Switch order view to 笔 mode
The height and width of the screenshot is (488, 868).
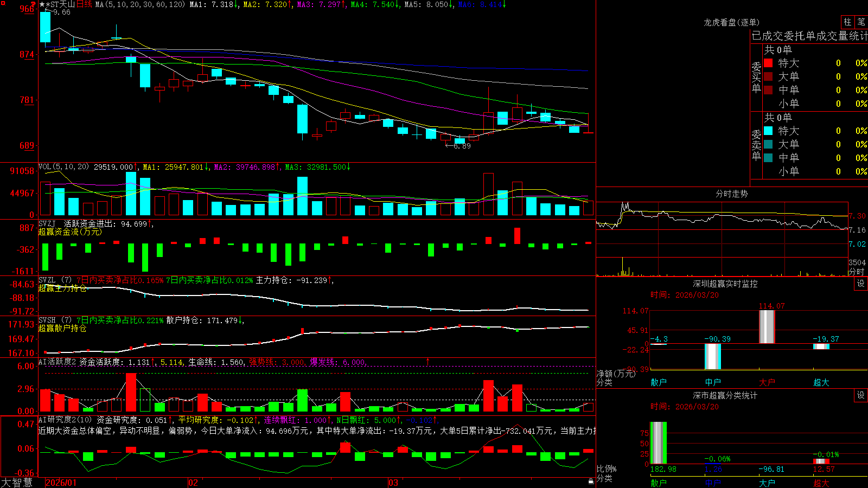click(x=861, y=22)
